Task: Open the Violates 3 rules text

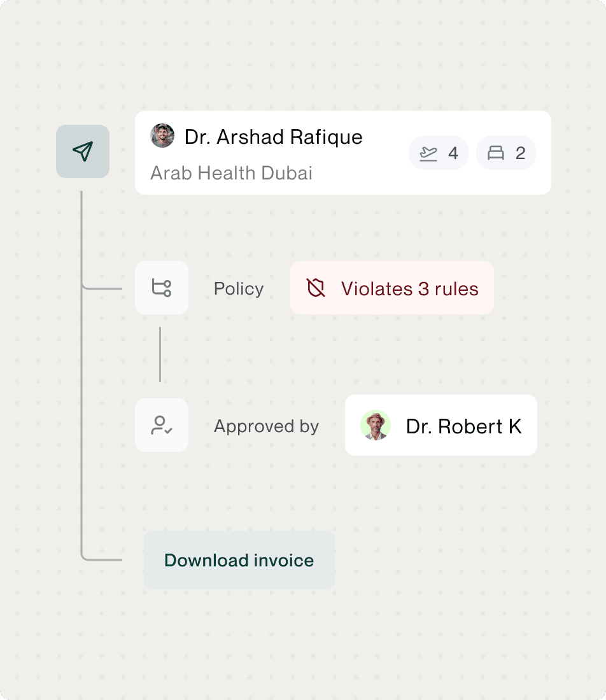Action: point(410,289)
